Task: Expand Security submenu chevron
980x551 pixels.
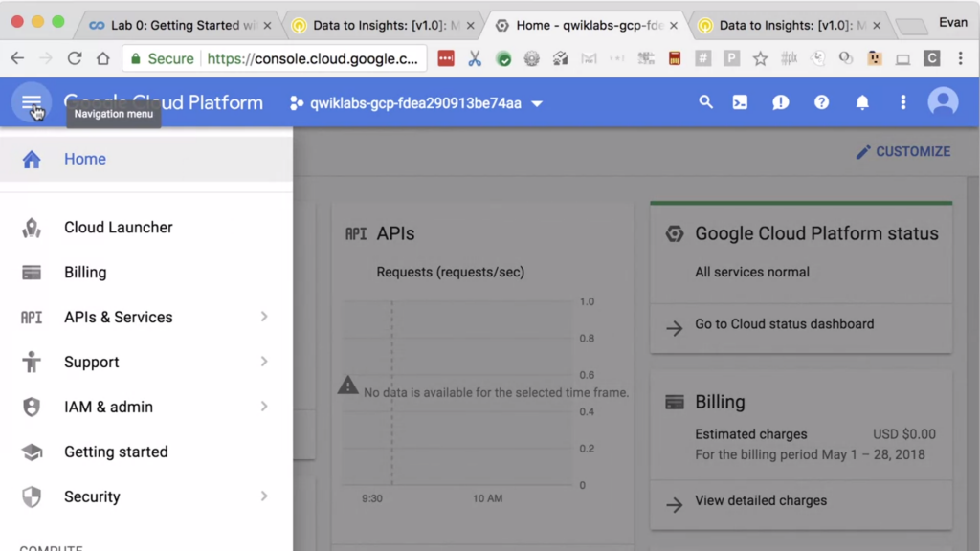Action: (264, 496)
